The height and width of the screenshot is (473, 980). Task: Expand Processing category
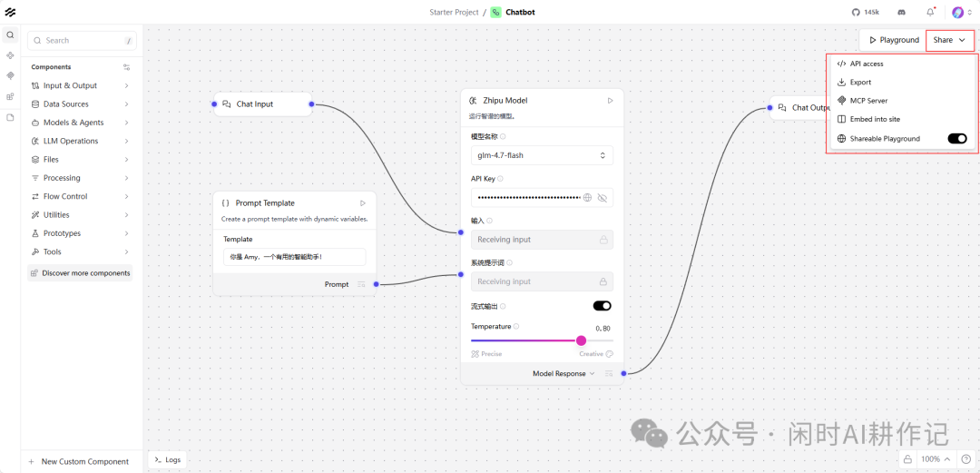(82, 178)
